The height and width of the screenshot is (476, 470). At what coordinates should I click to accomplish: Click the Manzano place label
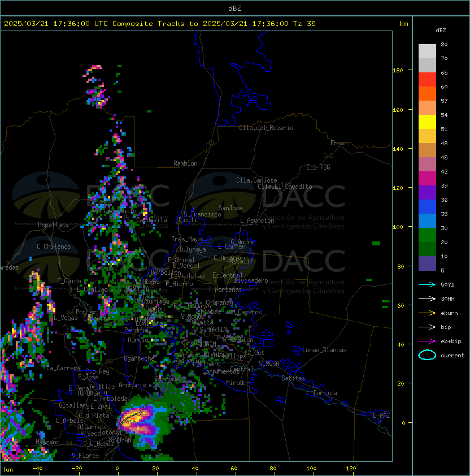(47, 442)
